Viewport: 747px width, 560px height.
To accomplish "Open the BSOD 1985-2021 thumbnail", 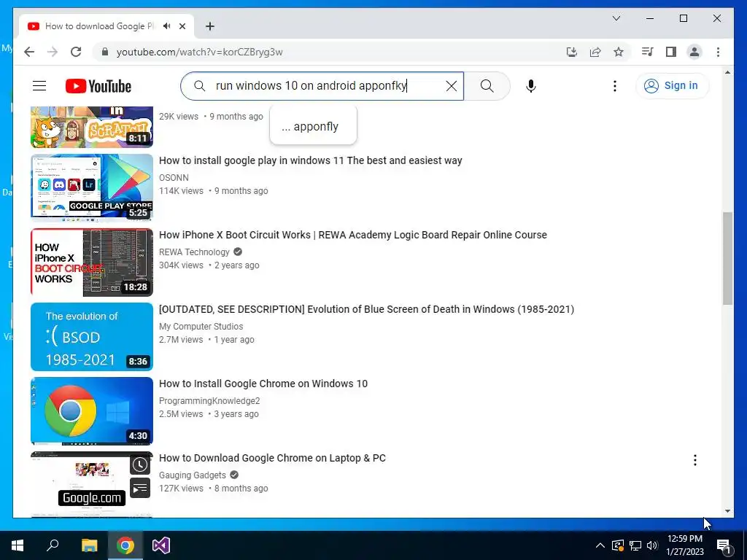I will tap(92, 337).
